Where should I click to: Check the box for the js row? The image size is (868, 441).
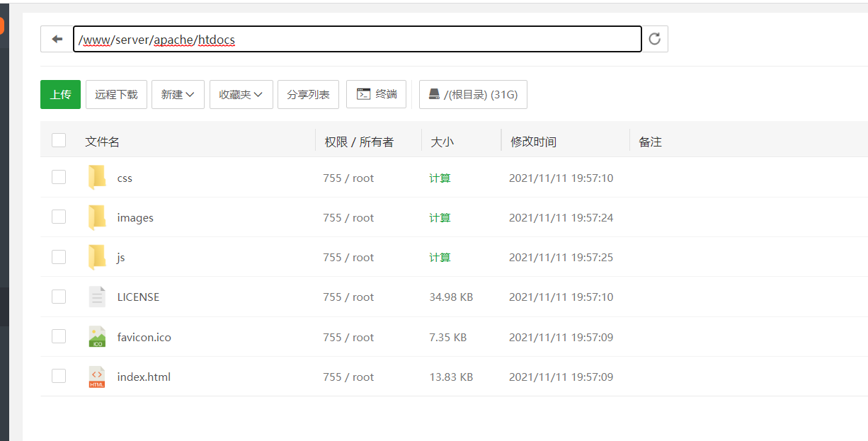tap(59, 256)
